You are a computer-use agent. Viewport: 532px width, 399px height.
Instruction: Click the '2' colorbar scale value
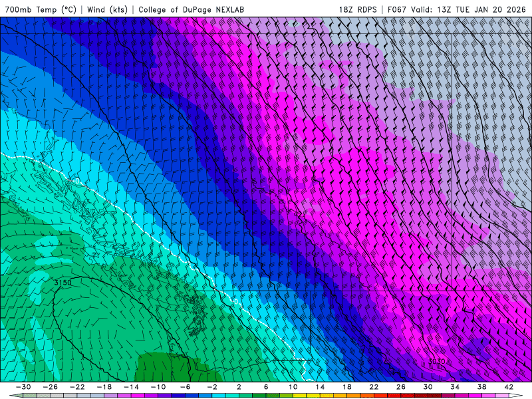pos(239,387)
